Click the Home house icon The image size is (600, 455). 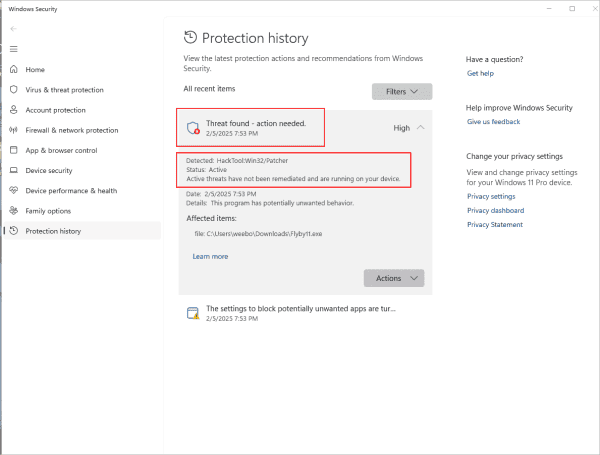tap(14, 69)
